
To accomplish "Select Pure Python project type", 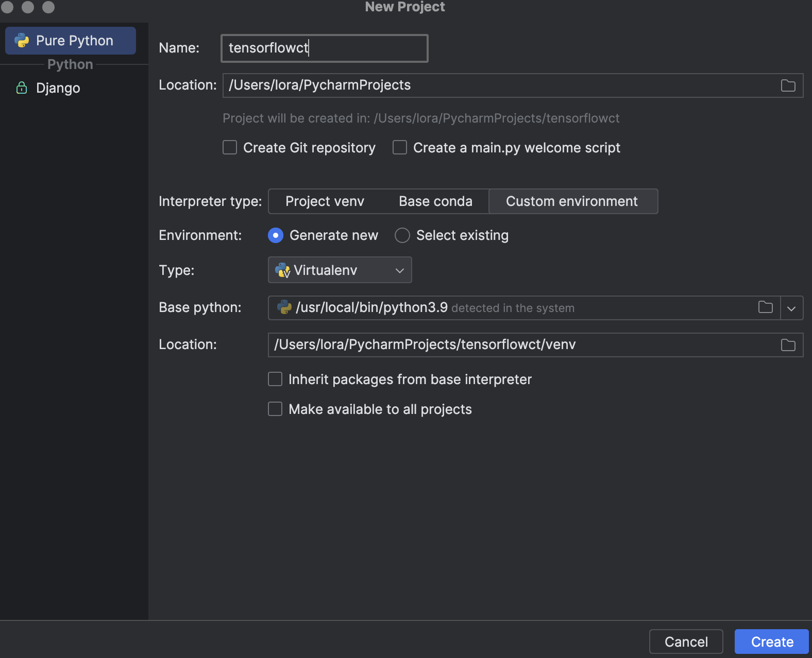I will (71, 41).
